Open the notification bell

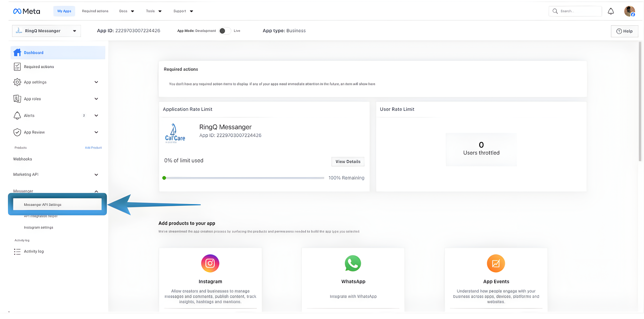(x=611, y=11)
